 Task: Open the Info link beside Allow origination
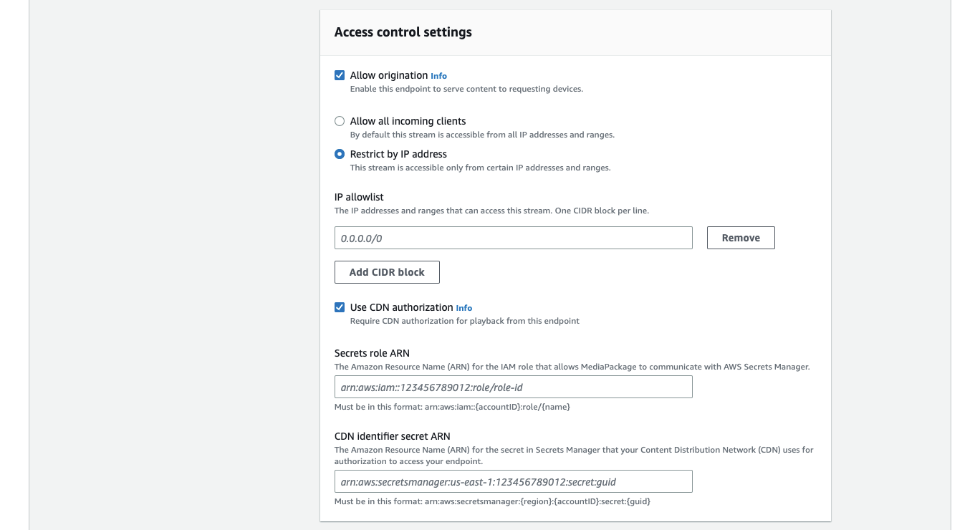click(438, 76)
